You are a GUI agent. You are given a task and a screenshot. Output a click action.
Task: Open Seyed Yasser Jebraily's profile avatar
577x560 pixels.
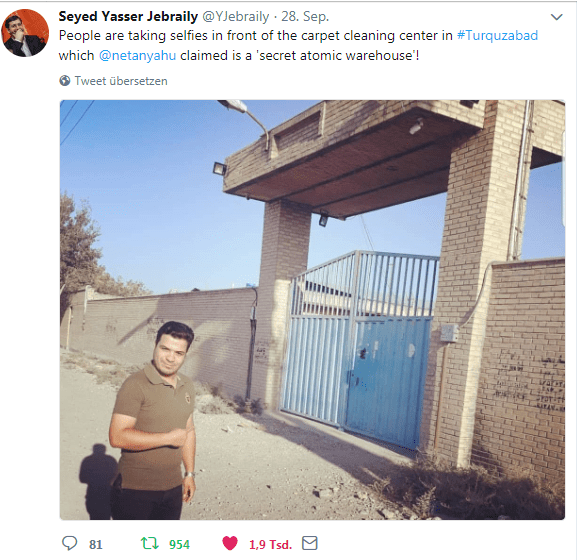(x=25, y=33)
